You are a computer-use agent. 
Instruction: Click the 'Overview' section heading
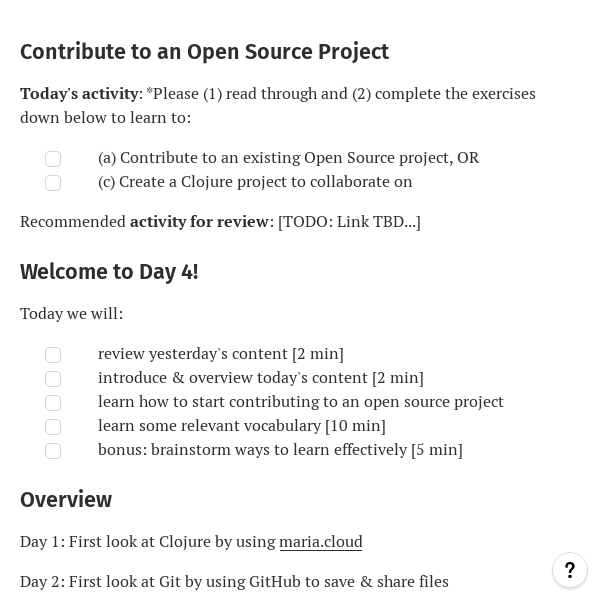pos(66,500)
